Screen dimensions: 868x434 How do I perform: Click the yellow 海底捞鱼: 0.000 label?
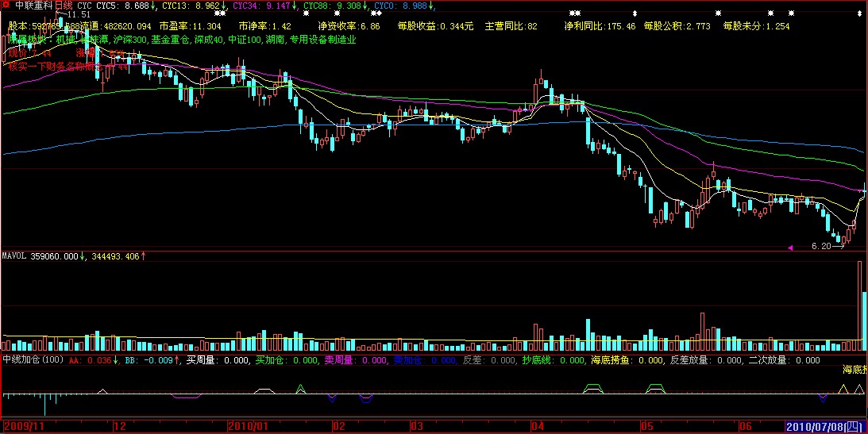click(627, 360)
